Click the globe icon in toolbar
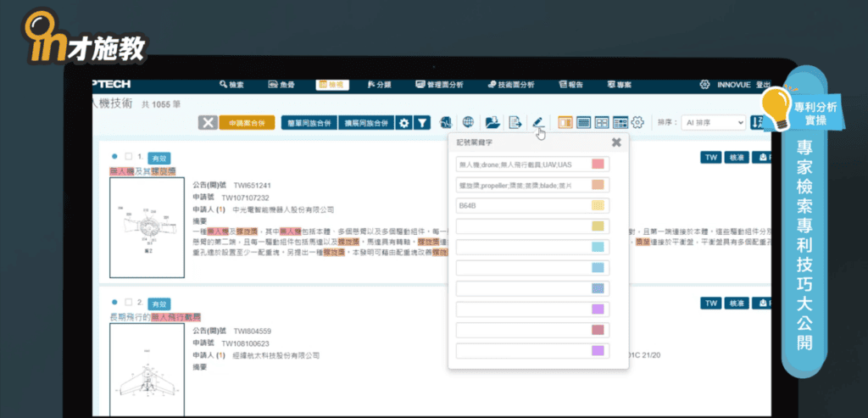This screenshot has width=868, height=418. tap(468, 122)
